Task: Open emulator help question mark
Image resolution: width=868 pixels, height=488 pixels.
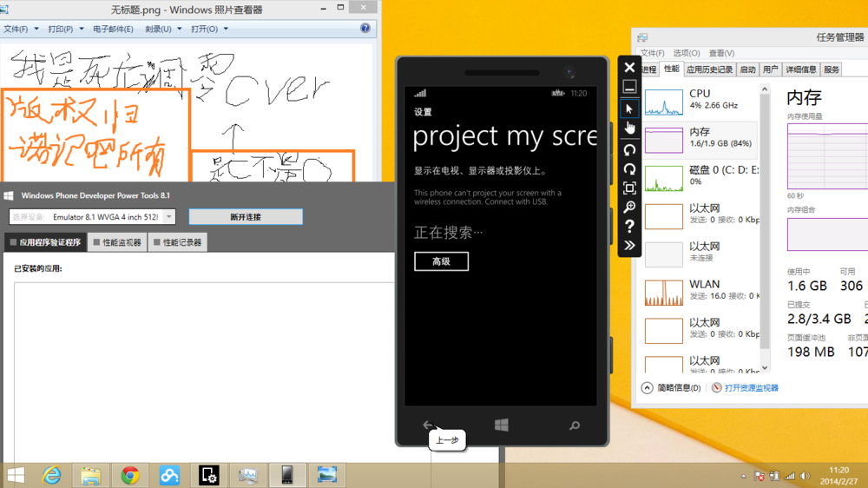Action: [629, 226]
